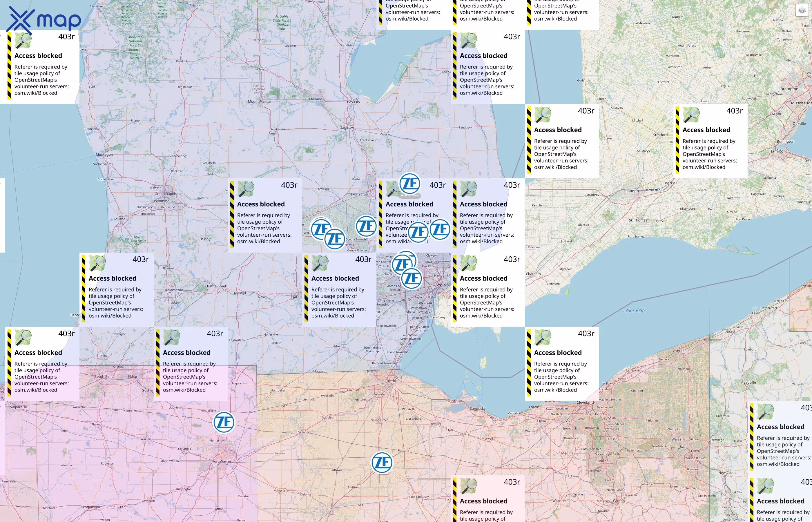Click the Bowling Green label
Screen dimensions: 812x522
coord(378,420)
